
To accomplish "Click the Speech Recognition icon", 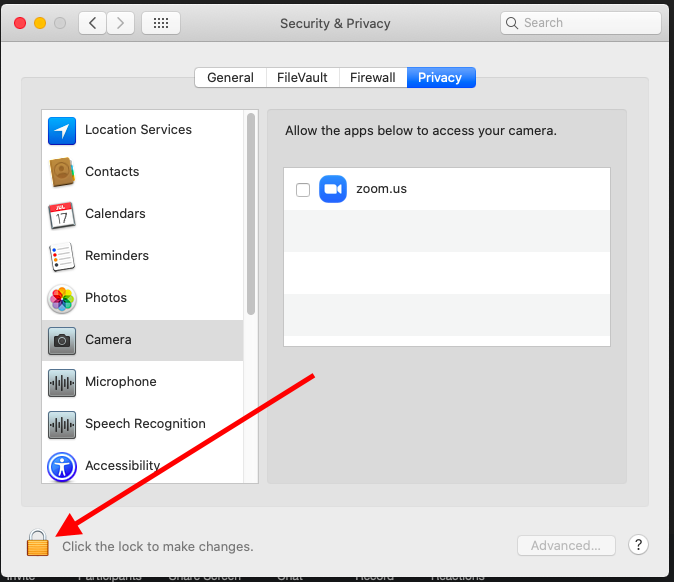I will 62,424.
